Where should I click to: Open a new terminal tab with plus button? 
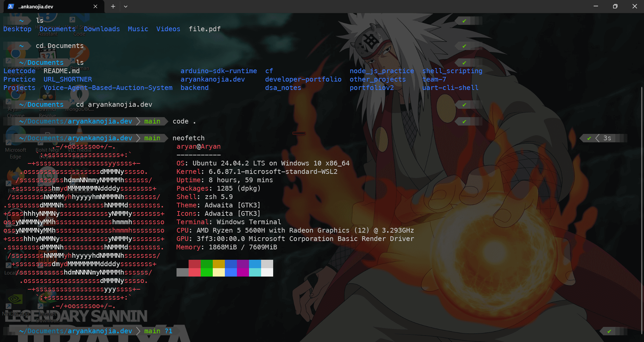113,6
